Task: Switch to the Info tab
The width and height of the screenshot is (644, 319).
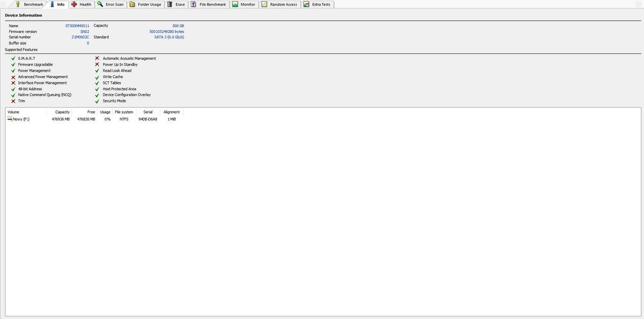Action: [57, 4]
